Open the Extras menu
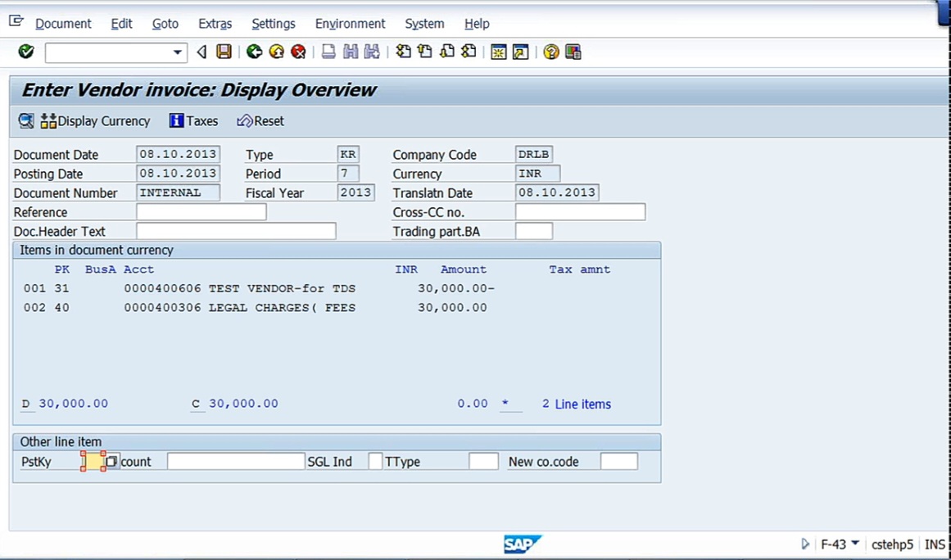The width and height of the screenshot is (951, 560). click(x=215, y=24)
